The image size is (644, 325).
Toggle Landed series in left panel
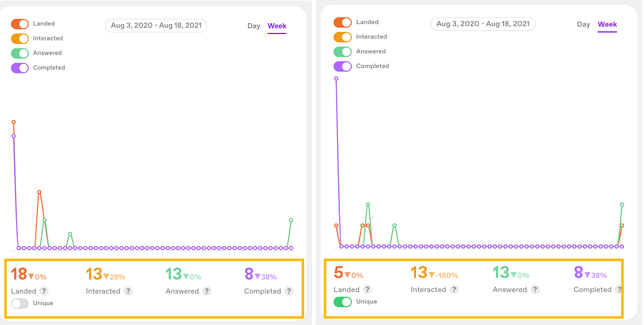tap(20, 24)
